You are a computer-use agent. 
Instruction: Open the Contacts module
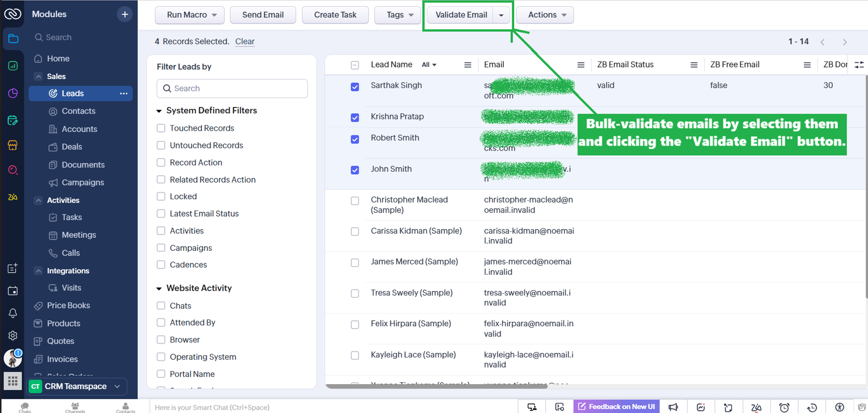78,111
